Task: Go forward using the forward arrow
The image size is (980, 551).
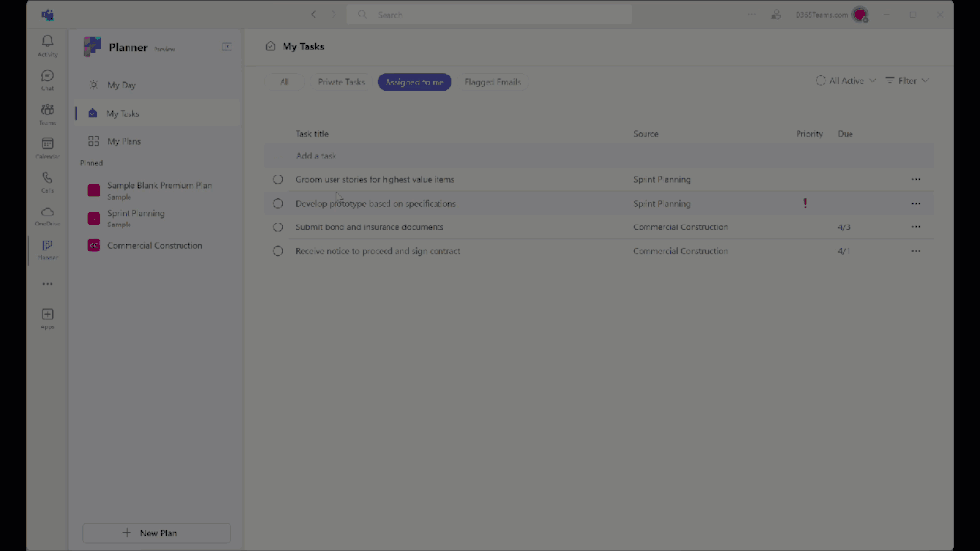Action: [334, 15]
